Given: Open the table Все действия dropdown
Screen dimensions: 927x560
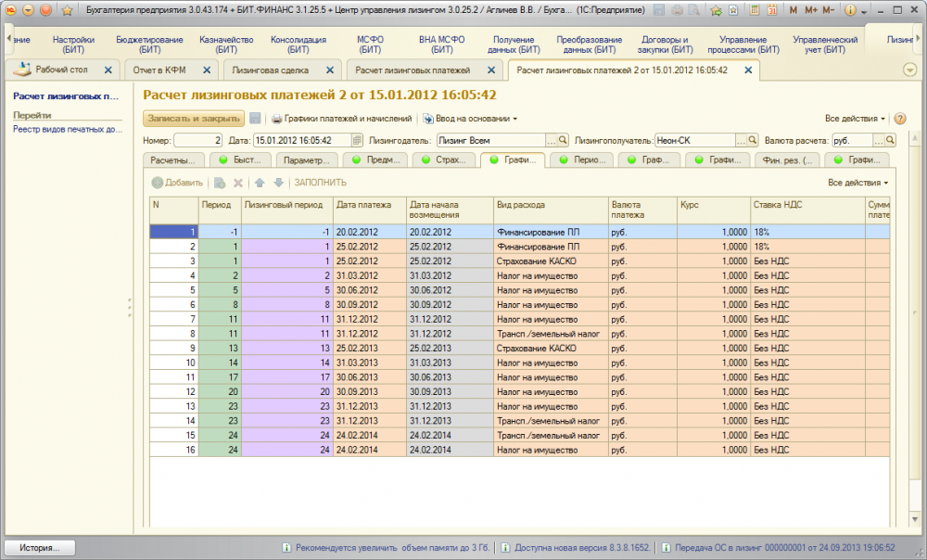Looking at the screenshot, I should pos(857,183).
